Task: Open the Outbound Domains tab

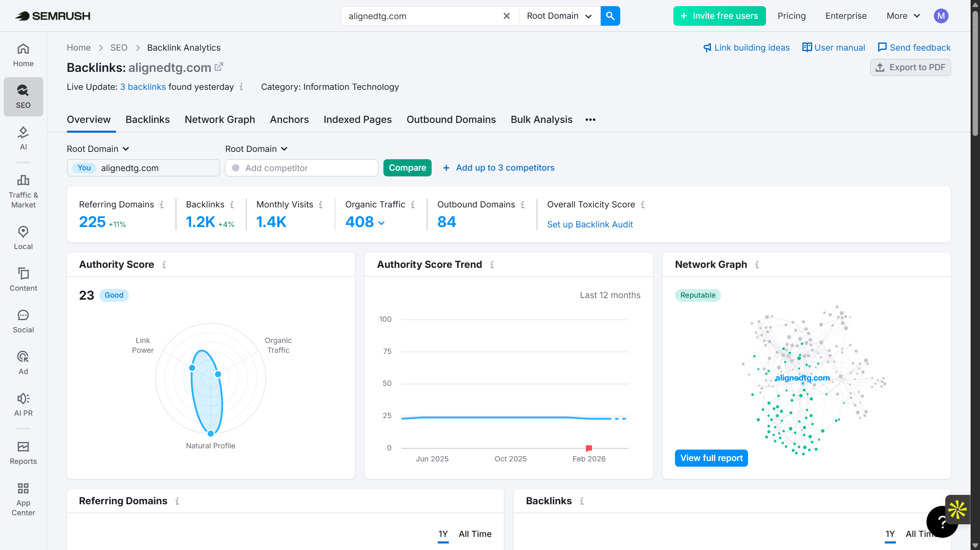Action: tap(451, 119)
